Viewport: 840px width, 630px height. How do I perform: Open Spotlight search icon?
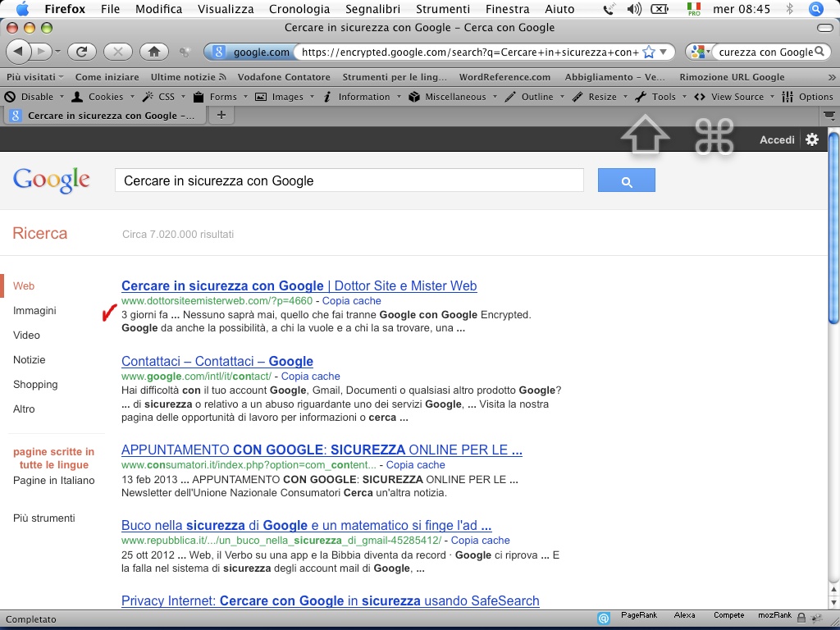coord(816,9)
